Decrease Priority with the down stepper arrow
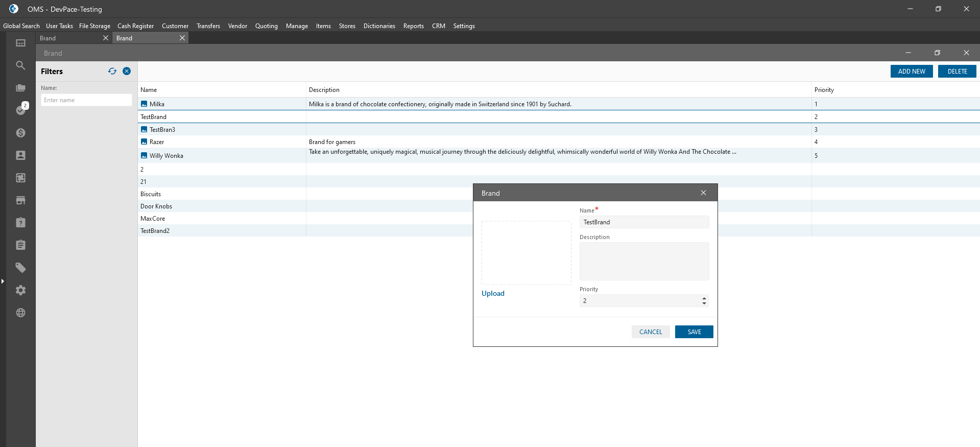Viewport: 980px width, 447px height. pyautogui.click(x=704, y=303)
